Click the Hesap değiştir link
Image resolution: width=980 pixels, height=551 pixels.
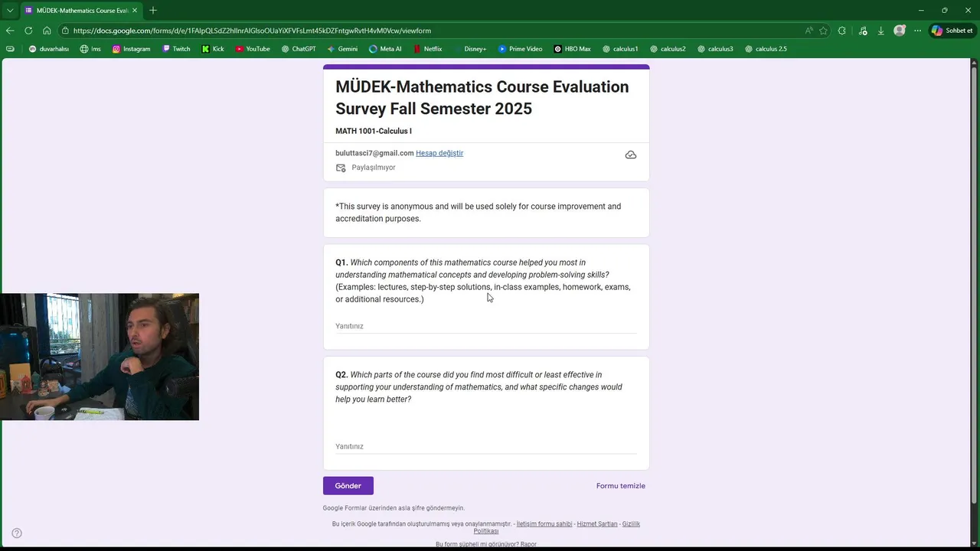tap(439, 153)
